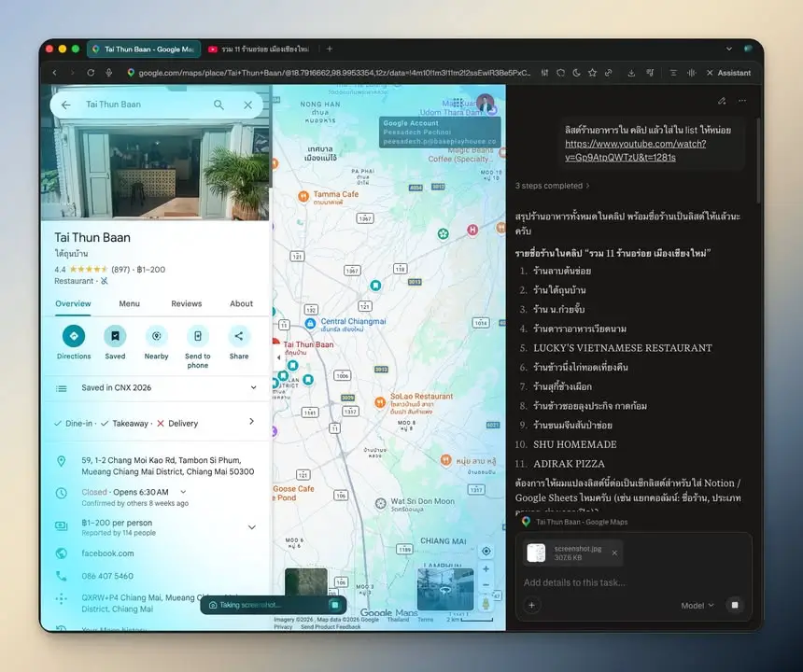Click the Tai Thun Baan search field
The width and height of the screenshot is (803, 672).
click(x=144, y=105)
